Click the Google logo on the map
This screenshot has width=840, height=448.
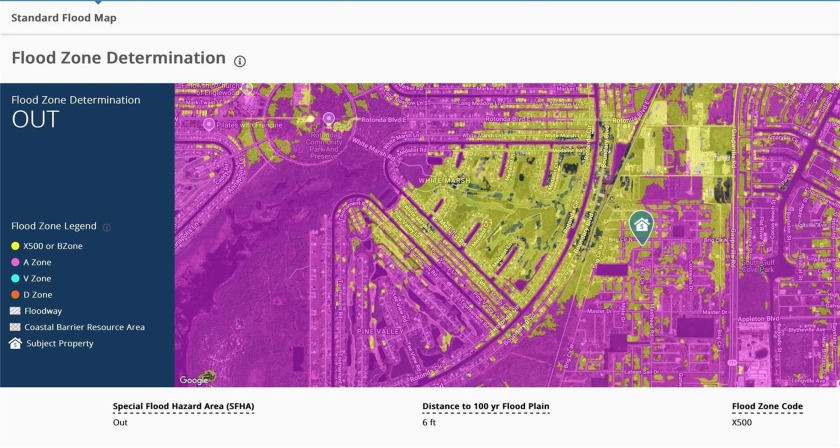pos(194,380)
